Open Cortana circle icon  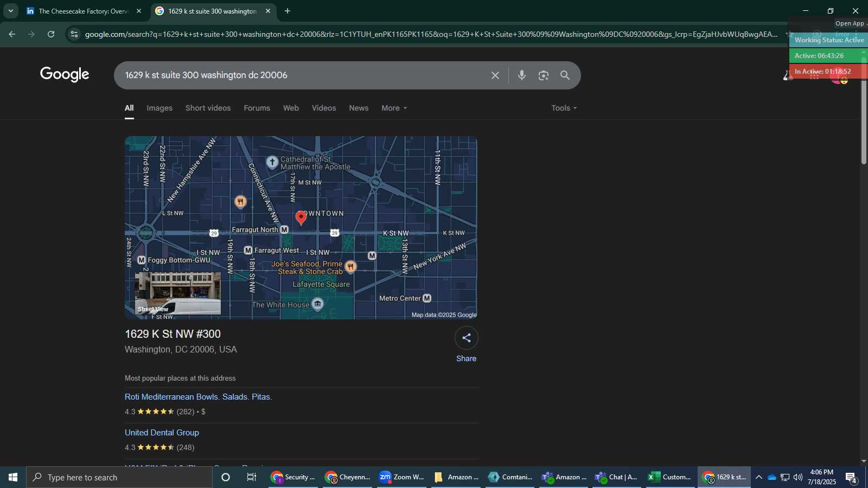click(x=226, y=477)
